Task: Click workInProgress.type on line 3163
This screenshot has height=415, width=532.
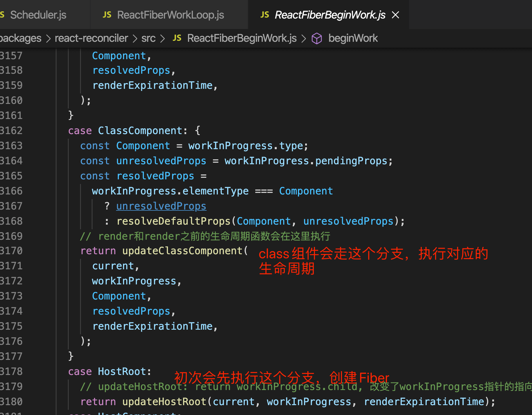Action: (x=245, y=146)
